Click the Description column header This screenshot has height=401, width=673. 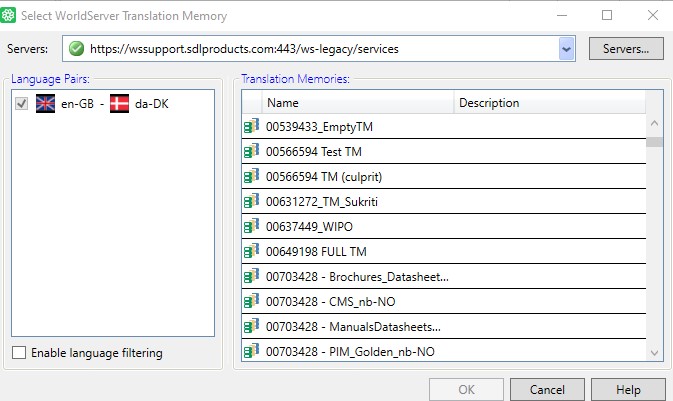pos(550,103)
